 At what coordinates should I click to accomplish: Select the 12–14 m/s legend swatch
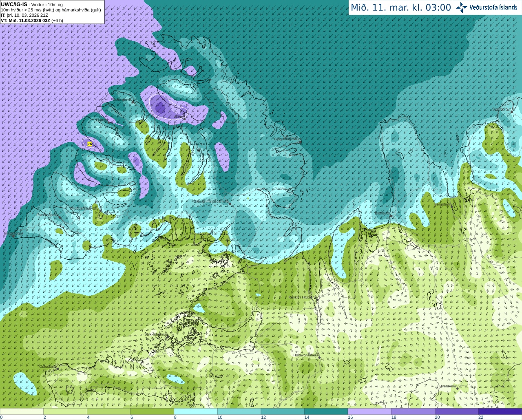[283, 411]
